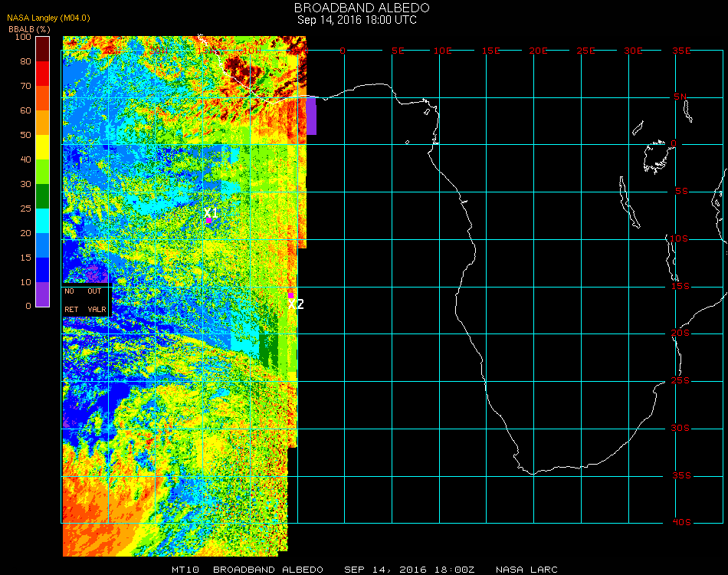Click the pink X1 marker on the map

(209, 220)
